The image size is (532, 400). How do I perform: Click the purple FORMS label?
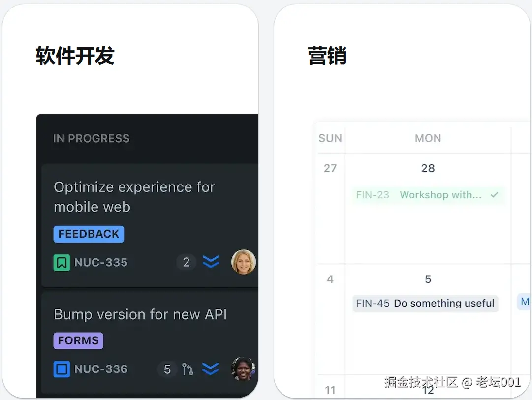pyautogui.click(x=78, y=340)
